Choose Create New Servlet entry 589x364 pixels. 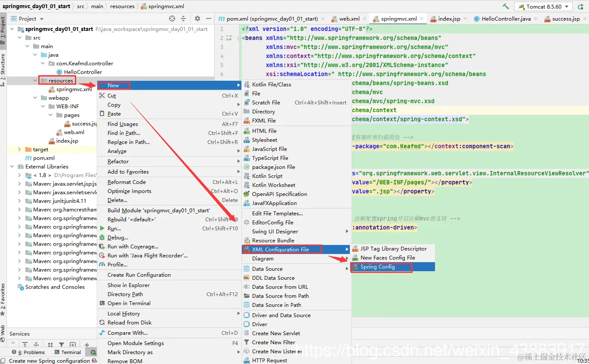click(x=296, y=333)
